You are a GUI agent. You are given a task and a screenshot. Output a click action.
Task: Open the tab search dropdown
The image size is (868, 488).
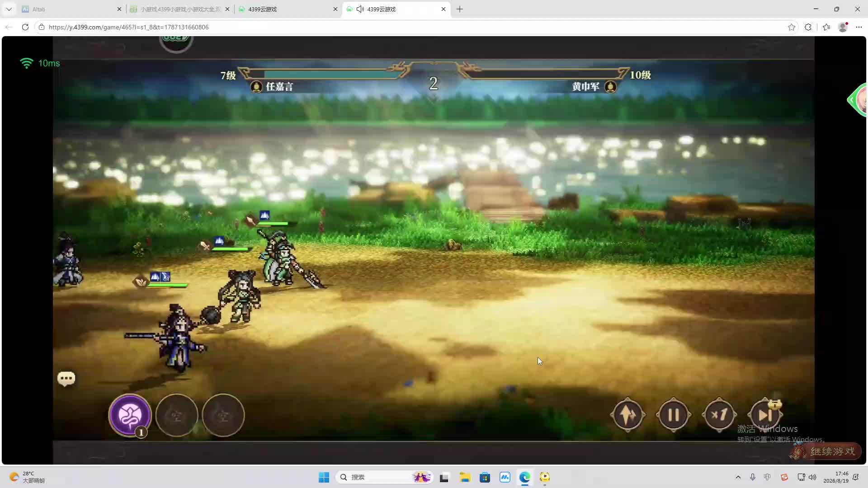tap(9, 9)
